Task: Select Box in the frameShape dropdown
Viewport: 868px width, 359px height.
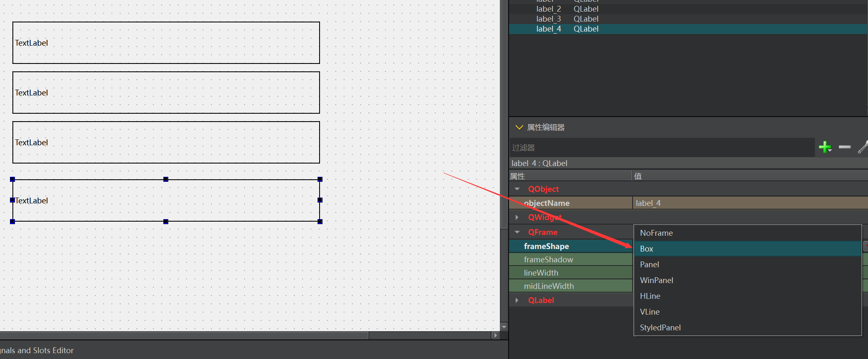Action: 748,249
